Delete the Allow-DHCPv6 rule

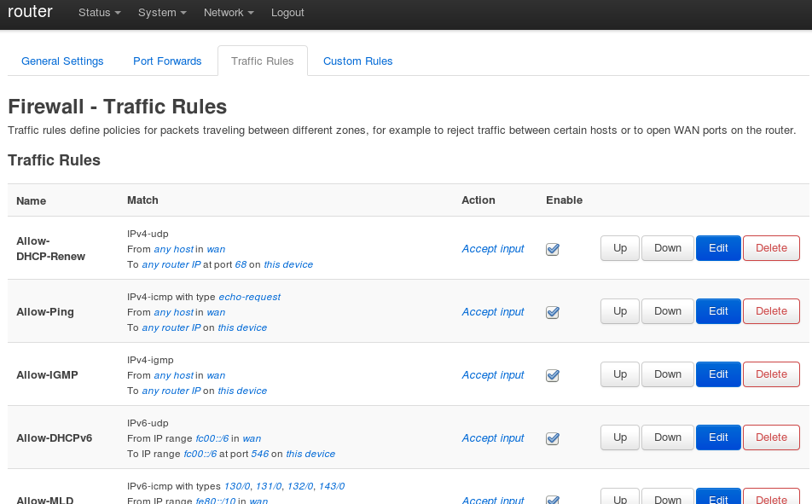pyautogui.click(x=771, y=437)
